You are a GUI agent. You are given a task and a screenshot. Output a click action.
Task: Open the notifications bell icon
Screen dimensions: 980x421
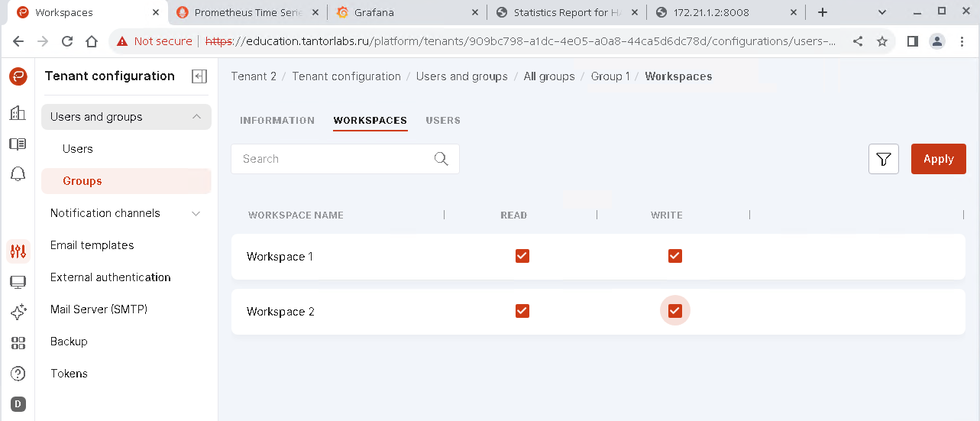18,174
